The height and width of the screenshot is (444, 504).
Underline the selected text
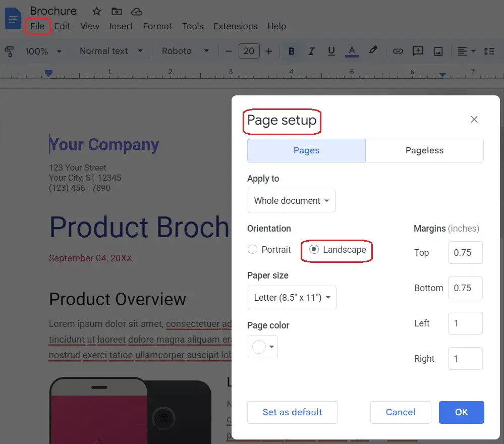[x=331, y=51]
